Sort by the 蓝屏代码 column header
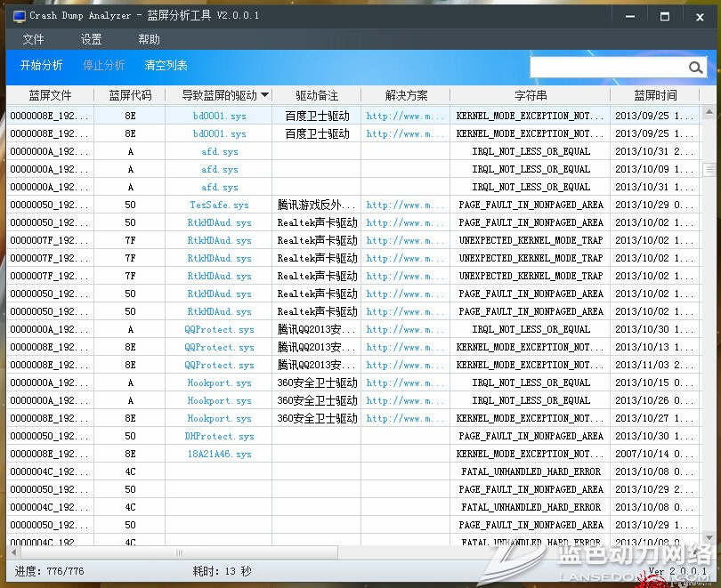 [130, 95]
